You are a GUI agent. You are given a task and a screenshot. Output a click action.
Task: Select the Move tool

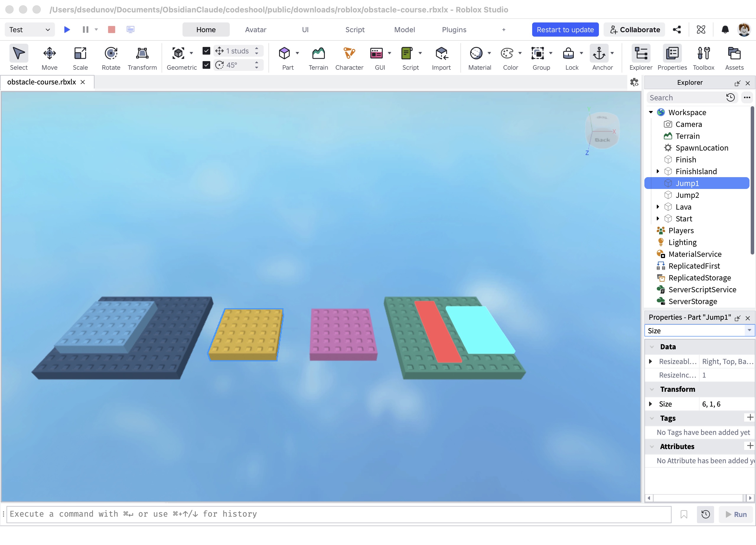tap(49, 57)
